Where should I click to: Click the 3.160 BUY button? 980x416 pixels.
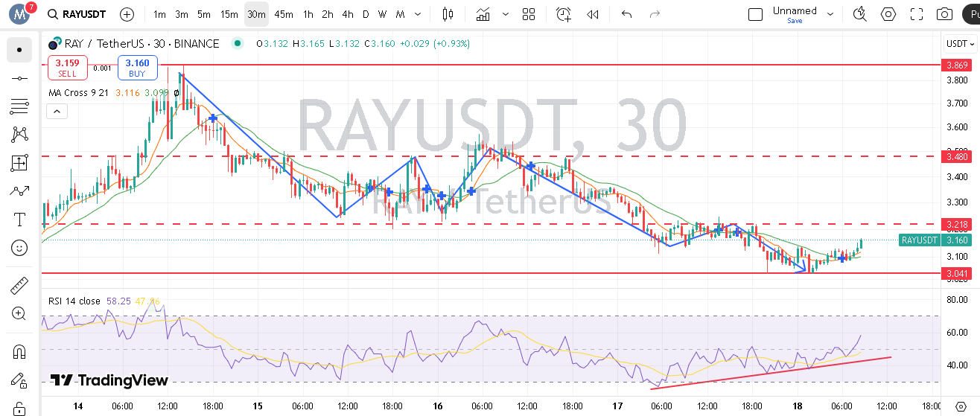pyautogui.click(x=137, y=68)
